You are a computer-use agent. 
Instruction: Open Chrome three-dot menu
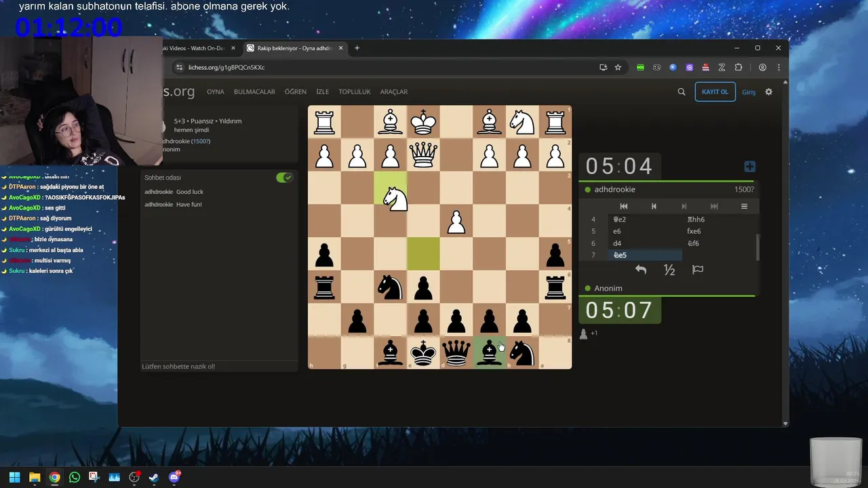778,67
